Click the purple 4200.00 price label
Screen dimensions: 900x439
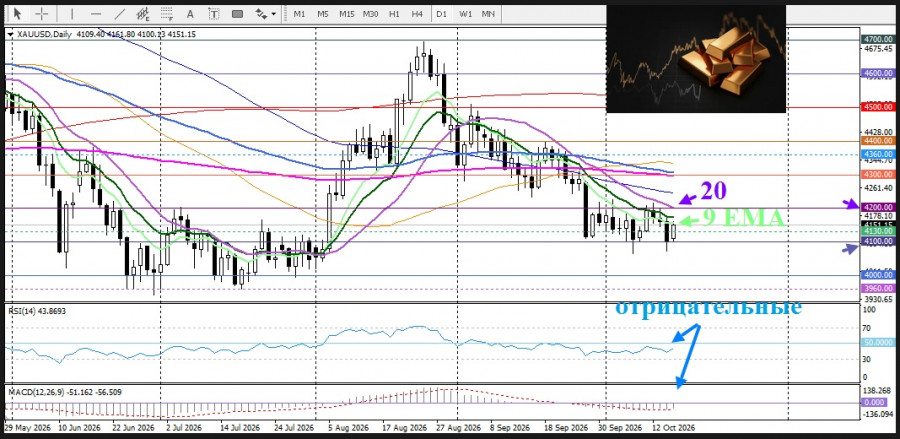pyautogui.click(x=878, y=207)
